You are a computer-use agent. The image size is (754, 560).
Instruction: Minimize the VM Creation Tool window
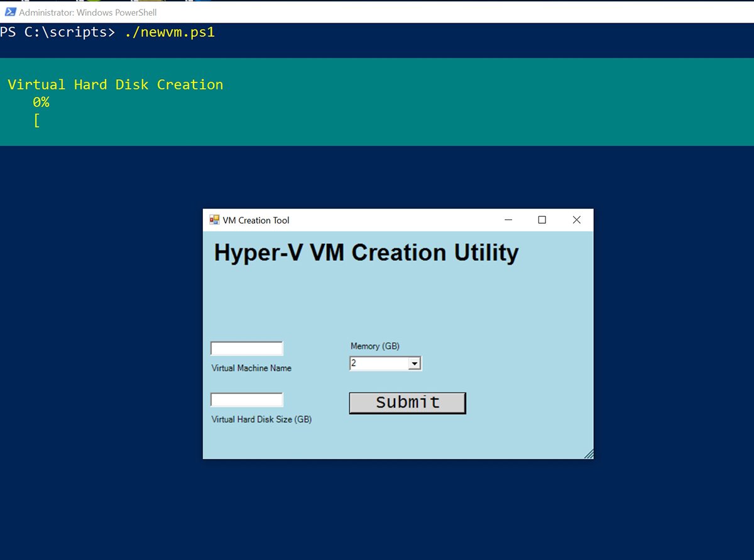point(508,220)
